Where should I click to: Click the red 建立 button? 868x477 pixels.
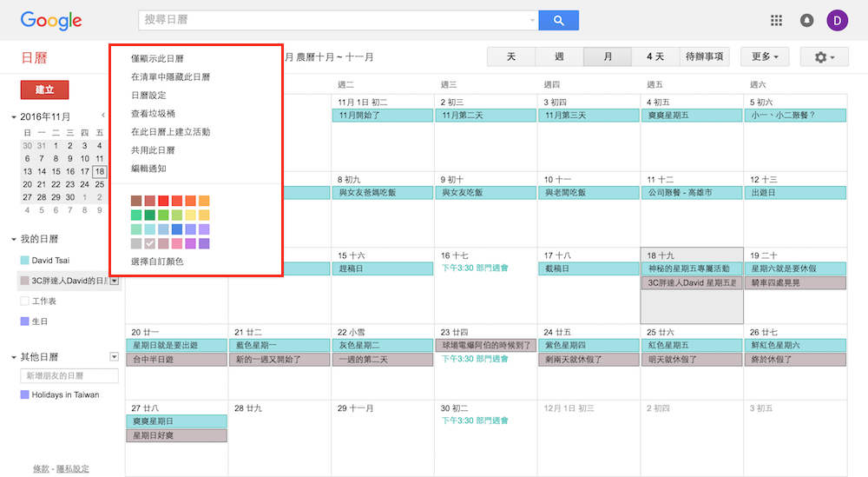tap(44, 89)
